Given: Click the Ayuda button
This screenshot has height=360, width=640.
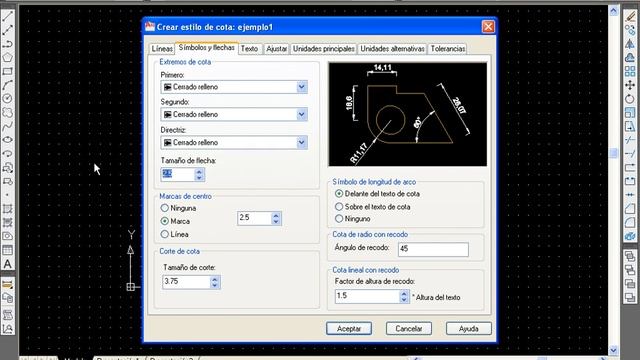Looking at the screenshot, I should (x=469, y=329).
